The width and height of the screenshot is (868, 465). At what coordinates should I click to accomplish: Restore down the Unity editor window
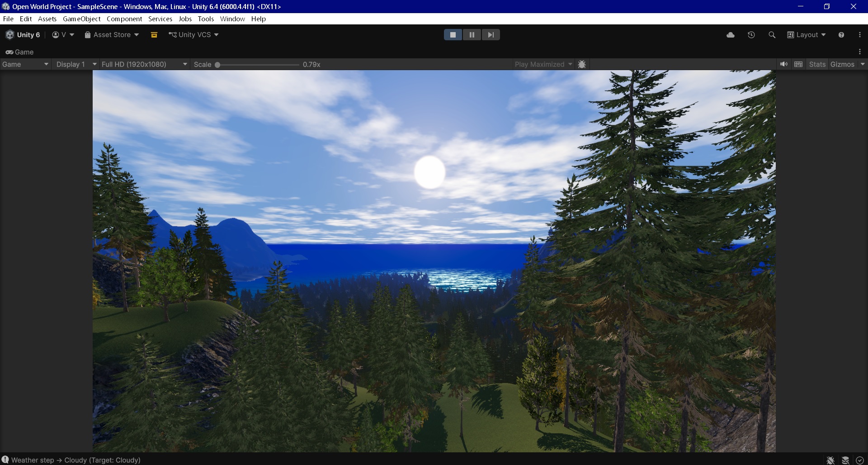[827, 6]
